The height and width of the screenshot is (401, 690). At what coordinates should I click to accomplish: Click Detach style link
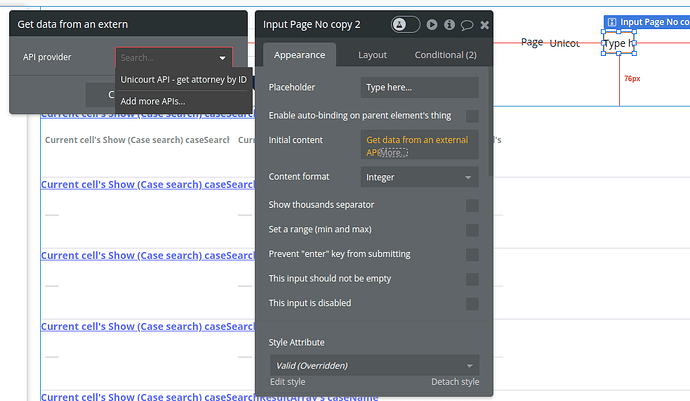point(455,382)
